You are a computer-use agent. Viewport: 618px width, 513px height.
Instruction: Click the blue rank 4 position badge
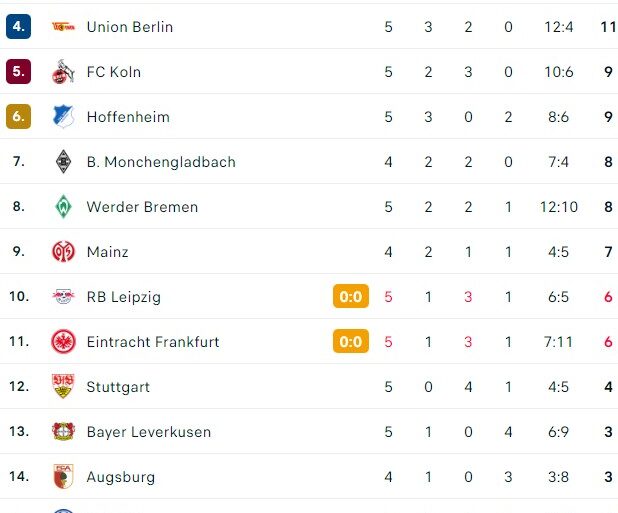(x=18, y=27)
